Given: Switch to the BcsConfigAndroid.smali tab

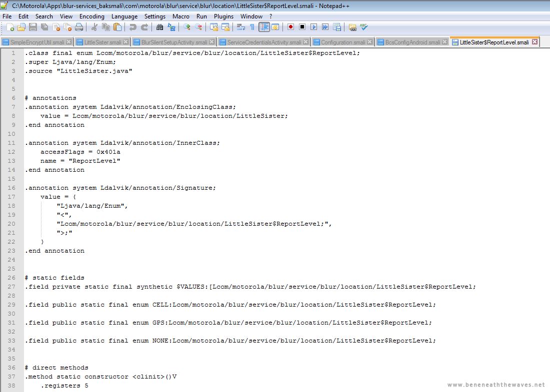Looking at the screenshot, I should (412, 42).
